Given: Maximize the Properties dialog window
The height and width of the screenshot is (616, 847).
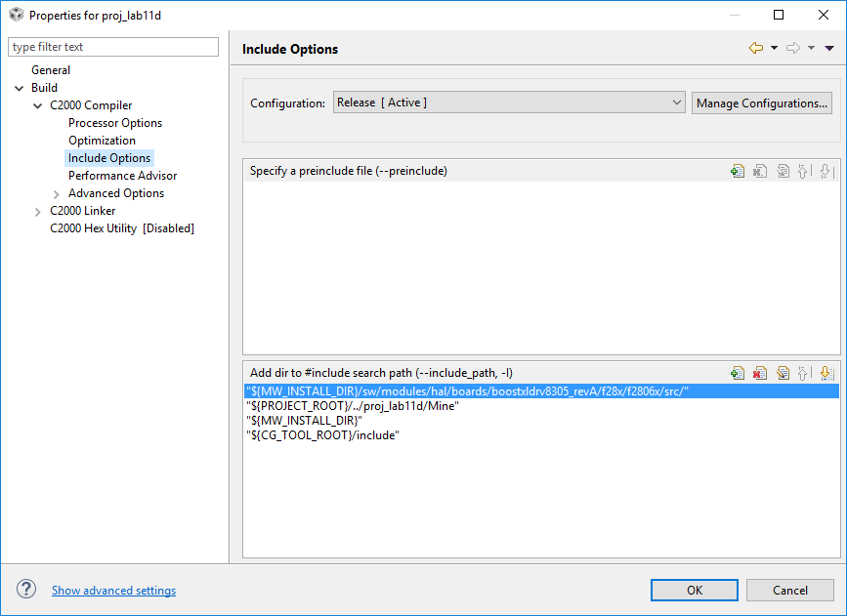Looking at the screenshot, I should point(779,15).
